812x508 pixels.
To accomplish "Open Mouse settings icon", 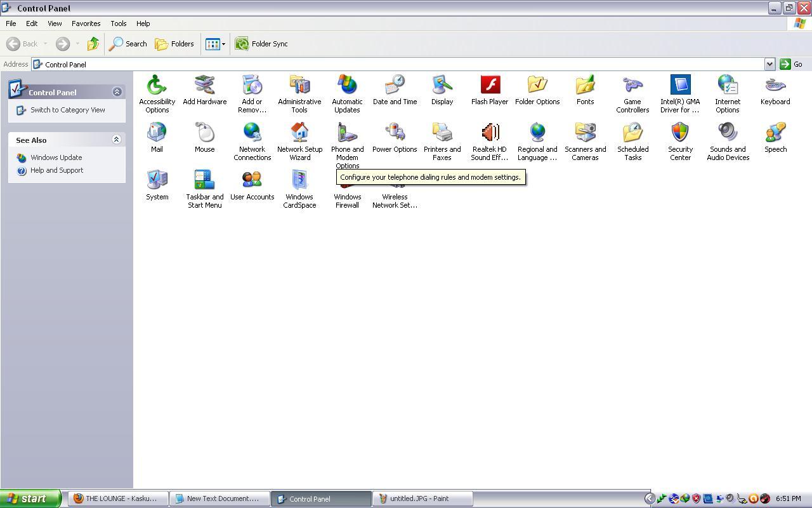I will (204, 132).
